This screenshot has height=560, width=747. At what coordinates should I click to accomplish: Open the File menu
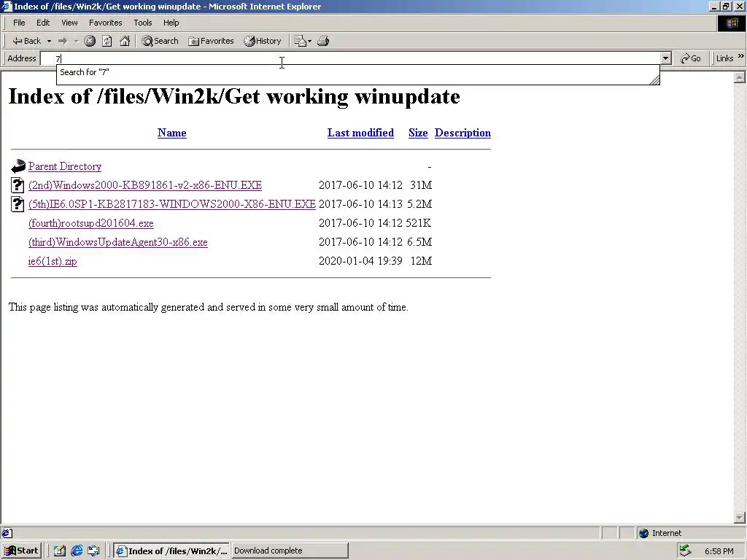19,23
